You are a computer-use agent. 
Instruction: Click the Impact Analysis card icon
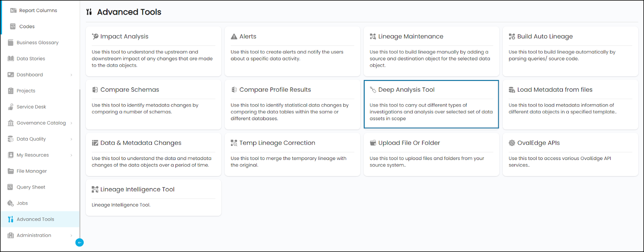95,37
